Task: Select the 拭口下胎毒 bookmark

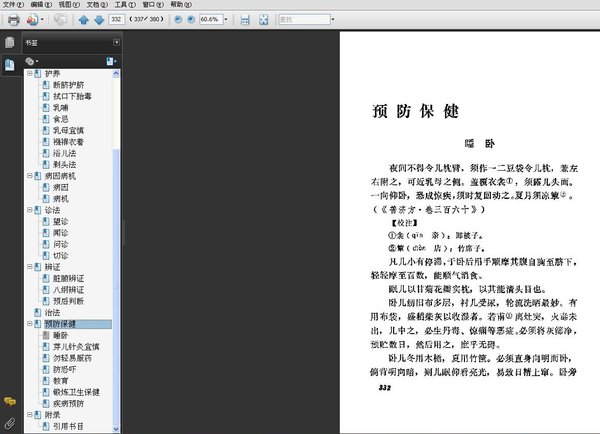Action: pos(72,96)
